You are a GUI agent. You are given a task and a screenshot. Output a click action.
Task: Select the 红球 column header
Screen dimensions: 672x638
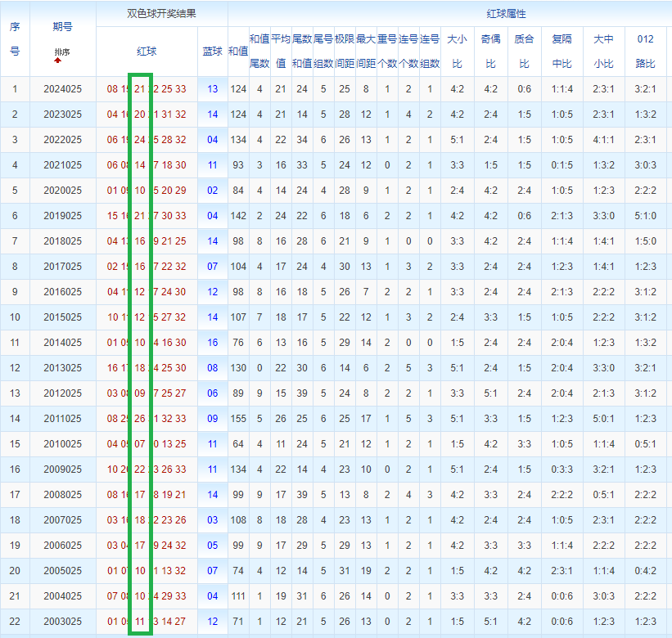tap(147, 51)
